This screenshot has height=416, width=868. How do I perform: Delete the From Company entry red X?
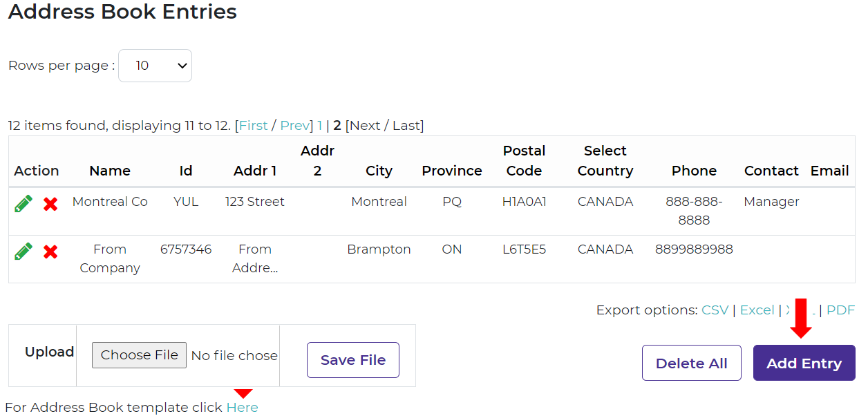click(x=50, y=252)
